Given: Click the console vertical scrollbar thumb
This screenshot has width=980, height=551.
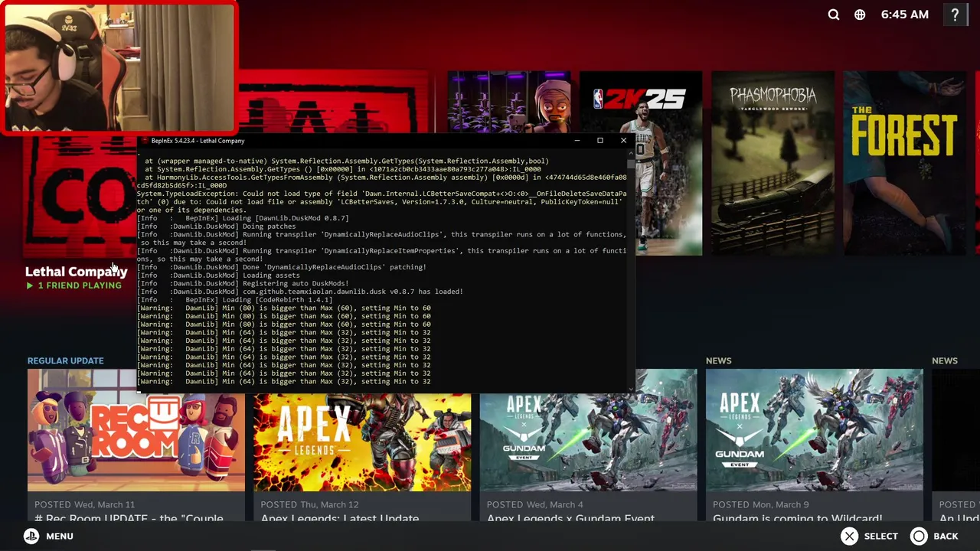Looking at the screenshot, I should 631,162.
